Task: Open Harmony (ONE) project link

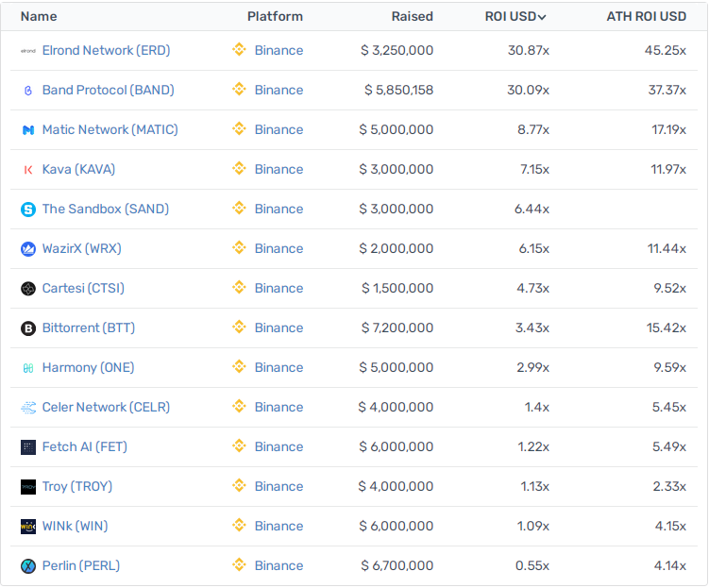Action: coord(88,368)
